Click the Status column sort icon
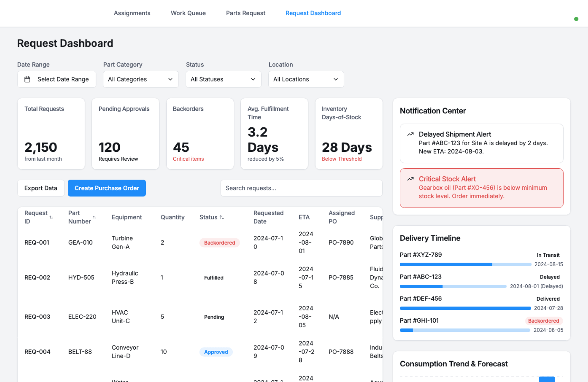The image size is (588, 382). [222, 217]
